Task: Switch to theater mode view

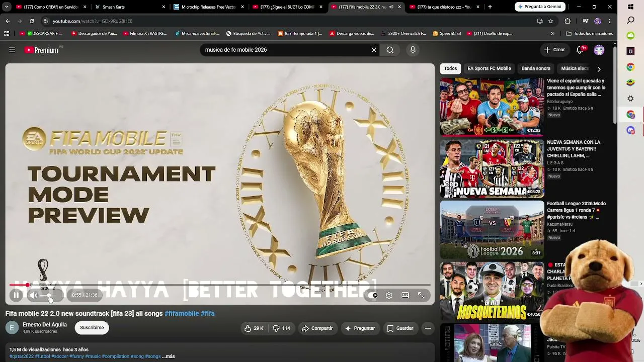Action: 405,296
